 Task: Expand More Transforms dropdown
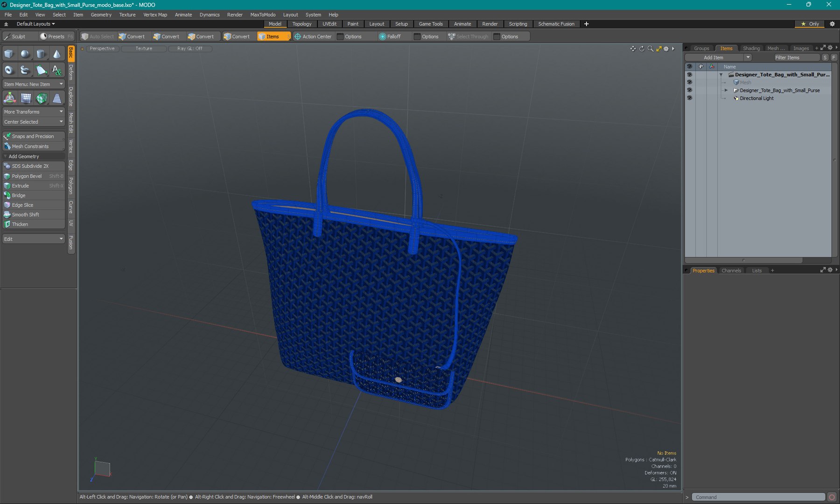coord(34,112)
